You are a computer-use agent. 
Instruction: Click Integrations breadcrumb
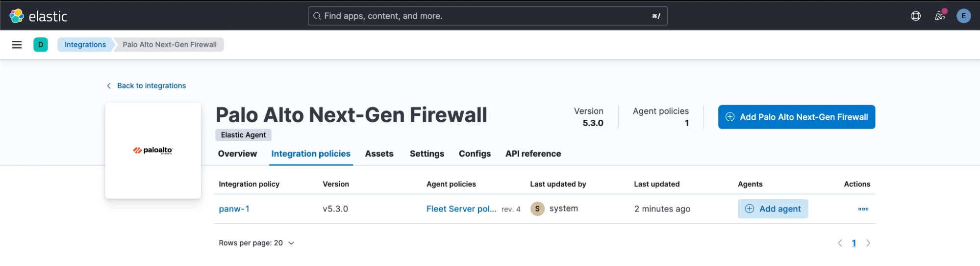pyautogui.click(x=85, y=45)
